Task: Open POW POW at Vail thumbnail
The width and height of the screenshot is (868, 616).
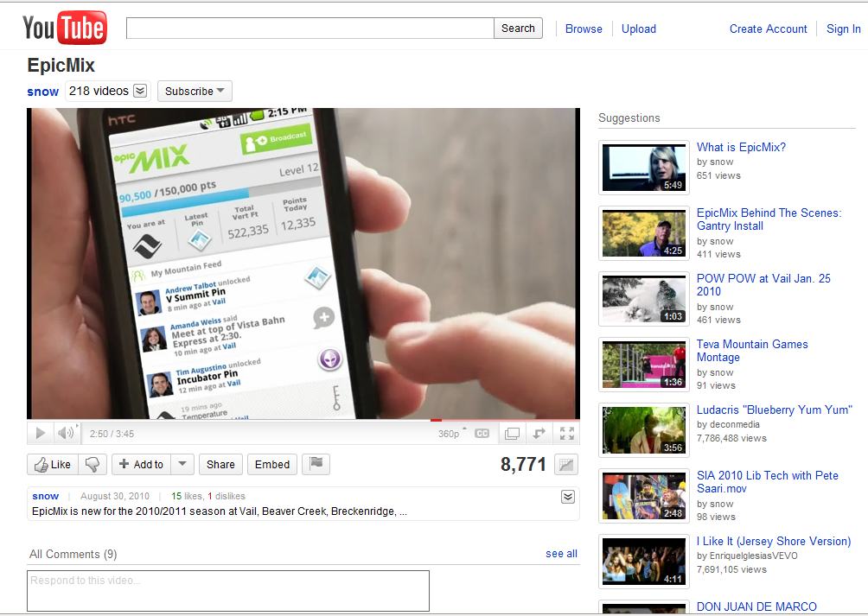Action: [644, 299]
